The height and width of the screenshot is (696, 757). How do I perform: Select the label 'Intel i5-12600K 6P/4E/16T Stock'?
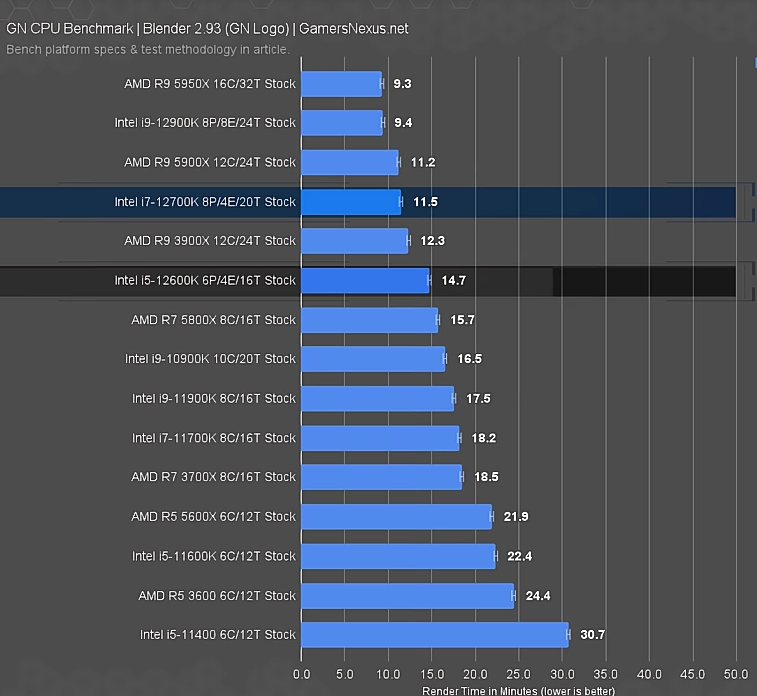(205, 280)
